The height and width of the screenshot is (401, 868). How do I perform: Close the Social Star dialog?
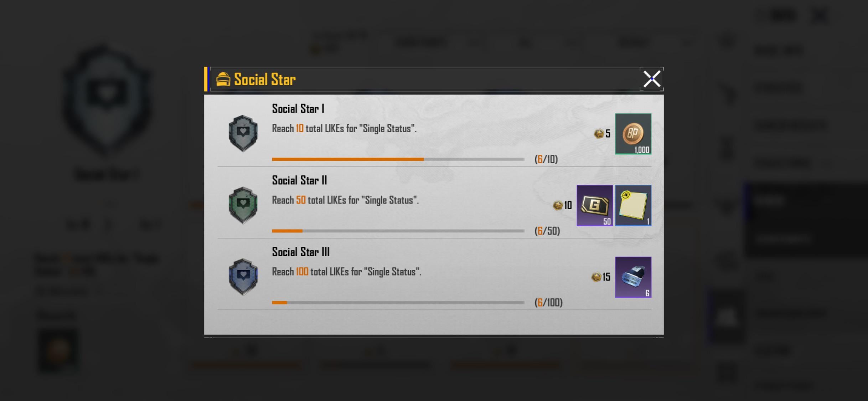tap(651, 79)
